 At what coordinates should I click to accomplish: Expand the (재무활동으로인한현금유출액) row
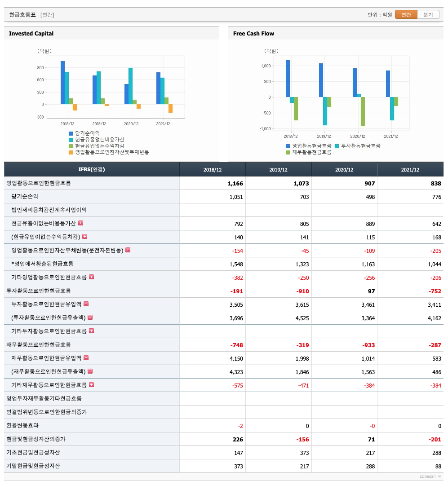[x=90, y=371]
